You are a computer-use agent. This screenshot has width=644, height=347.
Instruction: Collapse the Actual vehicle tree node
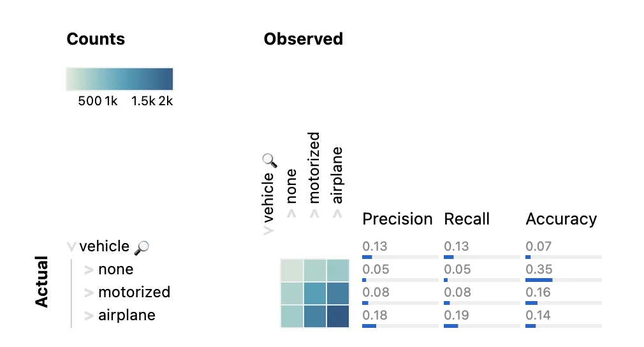pos(71,247)
